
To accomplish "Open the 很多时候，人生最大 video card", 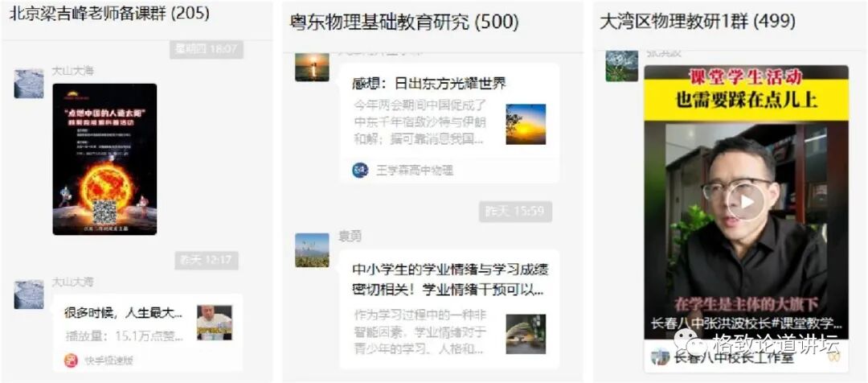I will (x=147, y=332).
